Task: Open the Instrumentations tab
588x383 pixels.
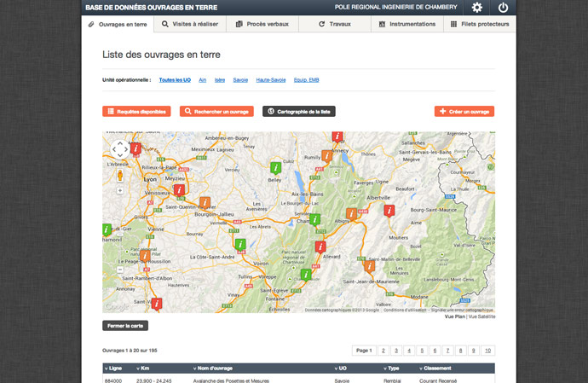Action: pyautogui.click(x=407, y=25)
